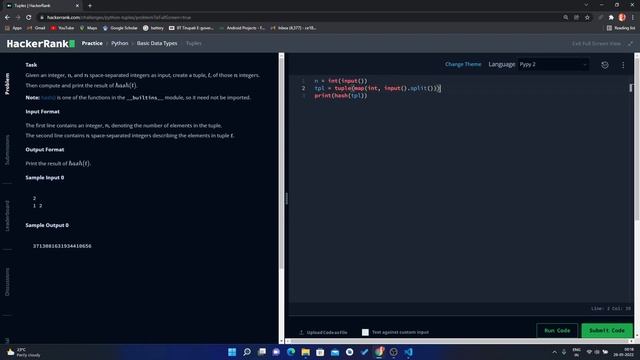640x360 pixels.
Task: Open the YouTube bookmark
Action: tap(62, 28)
